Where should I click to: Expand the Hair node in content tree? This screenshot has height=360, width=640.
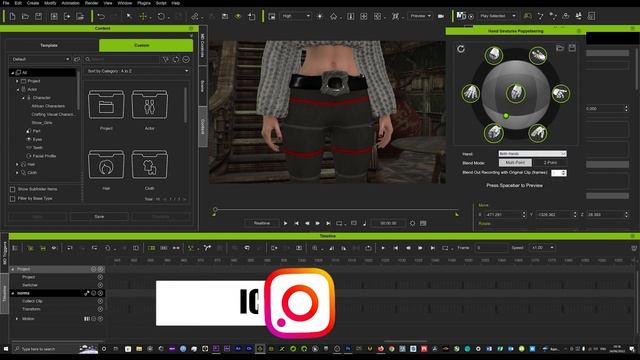coord(17,164)
